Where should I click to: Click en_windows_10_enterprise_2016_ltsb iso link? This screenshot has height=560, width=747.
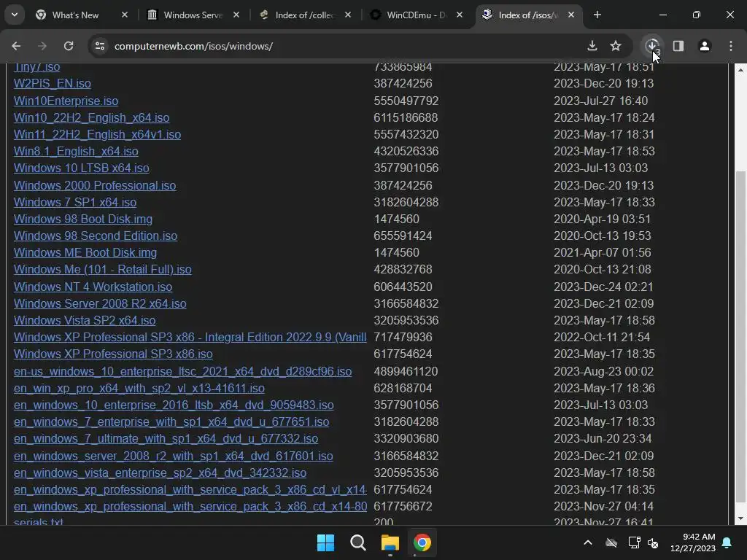[x=174, y=405]
